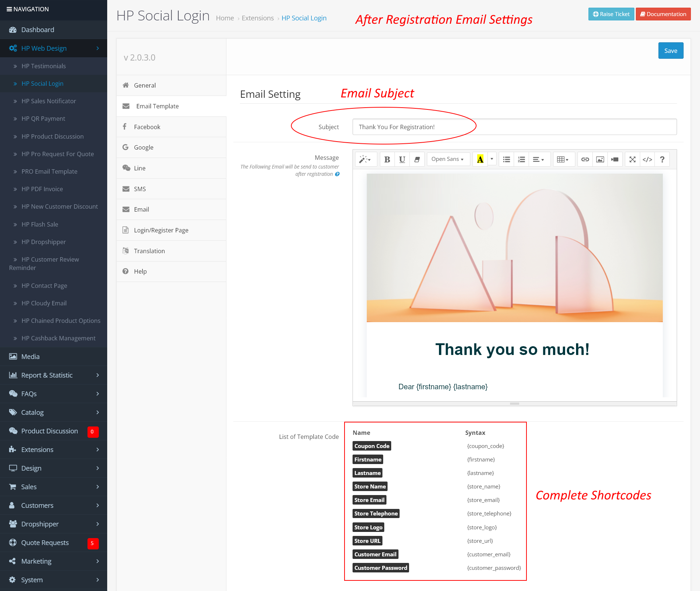Insert a link using chain icon
Viewport: 700px width, 591px height.
pyautogui.click(x=585, y=159)
